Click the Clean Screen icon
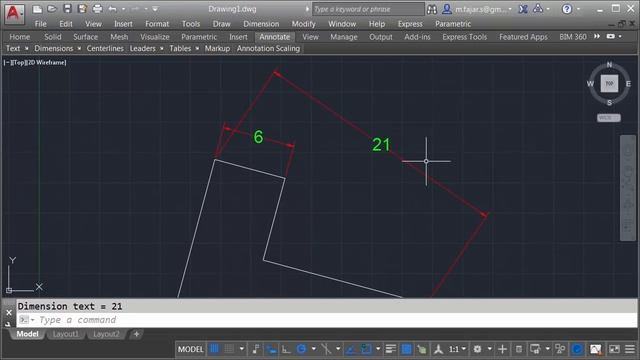The height and width of the screenshot is (360, 640). [x=614, y=349]
